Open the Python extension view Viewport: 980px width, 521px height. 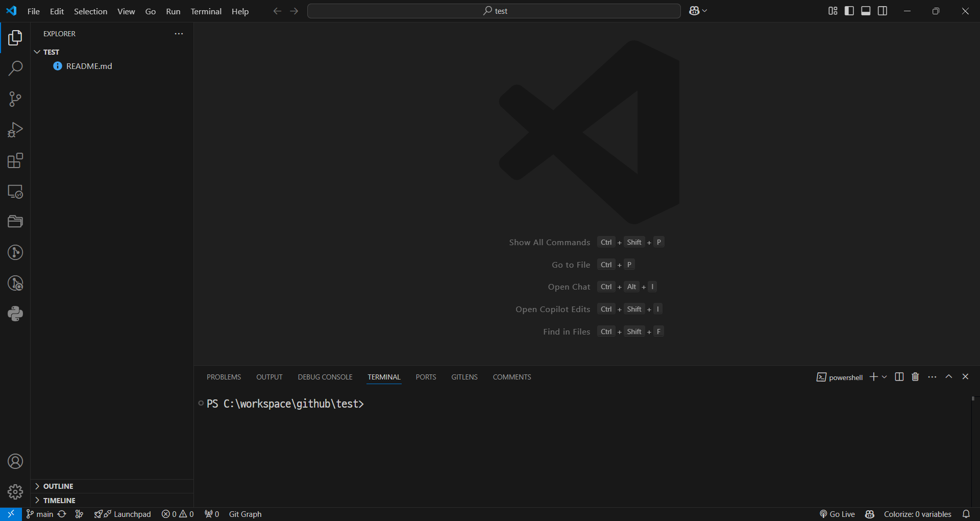15,314
